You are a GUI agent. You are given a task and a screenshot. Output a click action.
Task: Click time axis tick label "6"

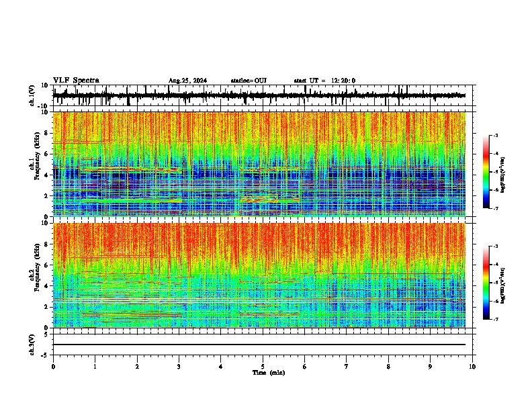305,367
